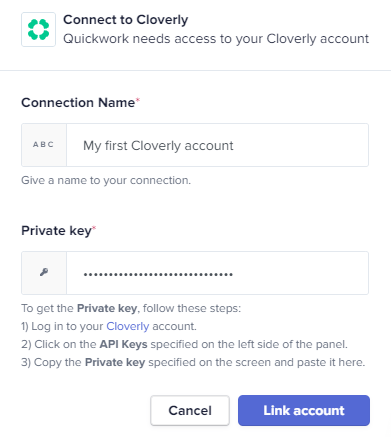Screen dimensions: 391x437
Task: Click the ABC text-type icon
Action: [x=43, y=145]
